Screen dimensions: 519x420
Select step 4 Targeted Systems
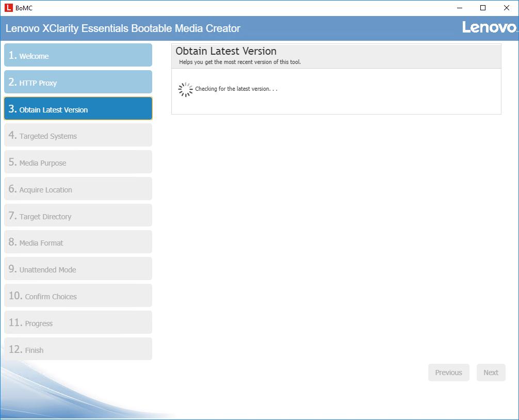pyautogui.click(x=78, y=135)
